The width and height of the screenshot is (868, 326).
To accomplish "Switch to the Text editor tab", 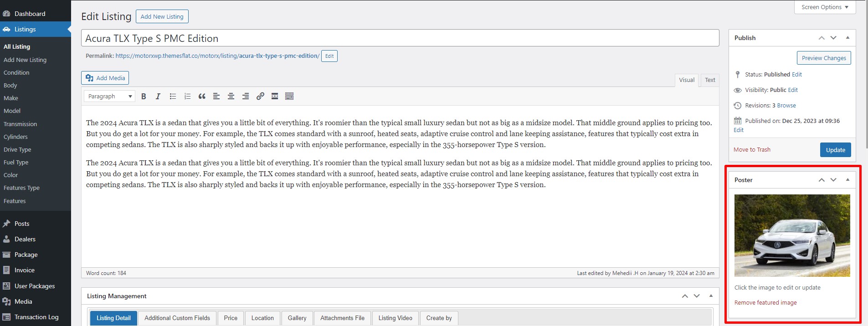I will point(710,80).
